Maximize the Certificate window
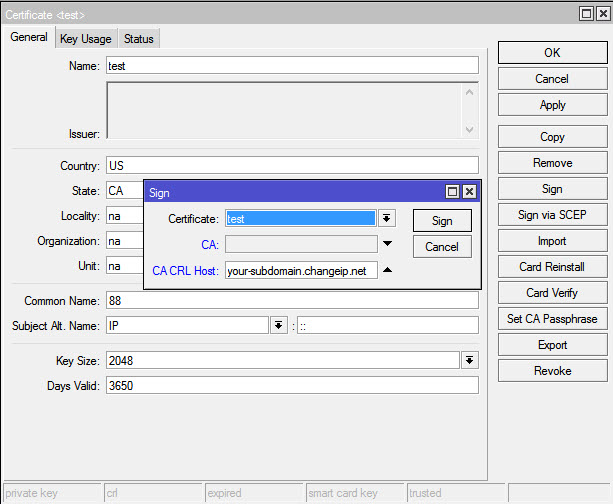This screenshot has width=613, height=504. tap(586, 14)
